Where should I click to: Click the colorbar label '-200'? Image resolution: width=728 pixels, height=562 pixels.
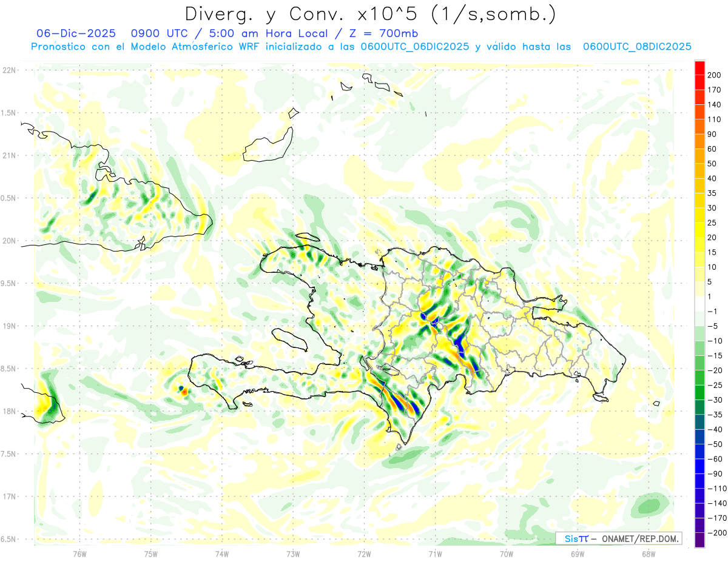[x=718, y=532]
